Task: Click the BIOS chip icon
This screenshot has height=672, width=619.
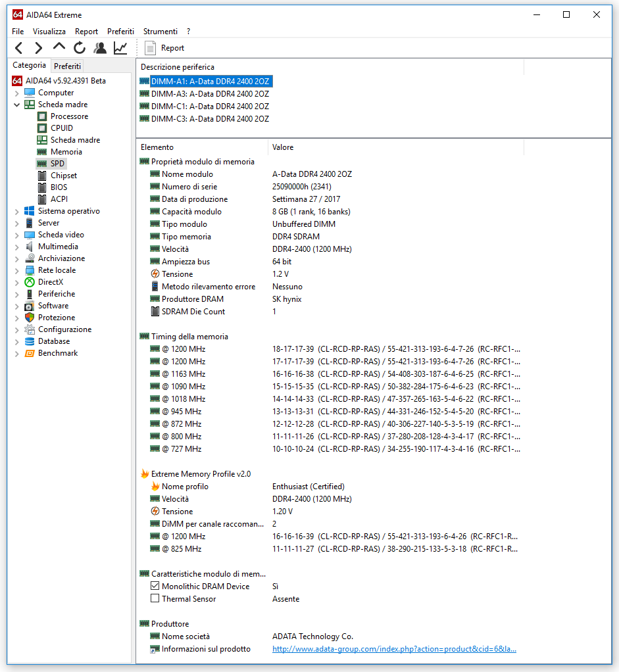Action: click(x=42, y=187)
